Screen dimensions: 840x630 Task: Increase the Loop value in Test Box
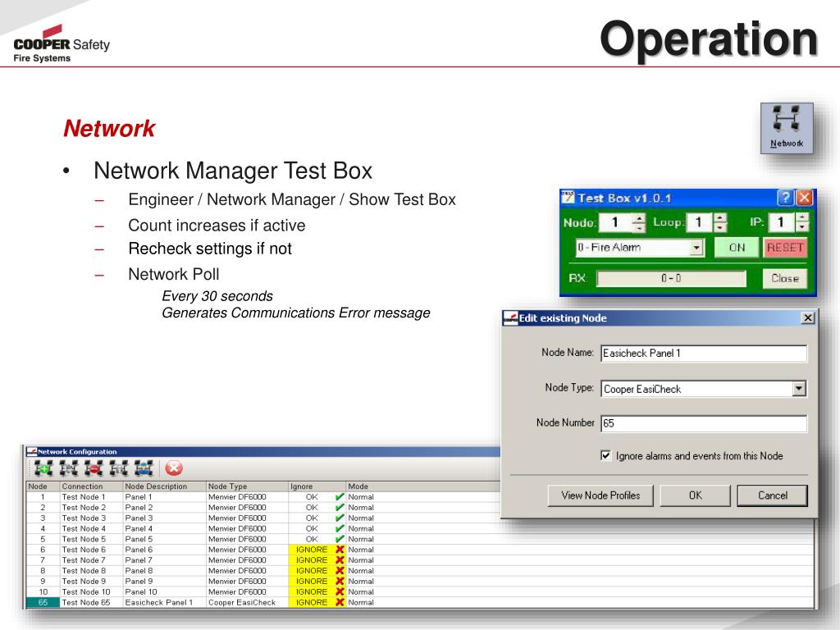(x=720, y=217)
